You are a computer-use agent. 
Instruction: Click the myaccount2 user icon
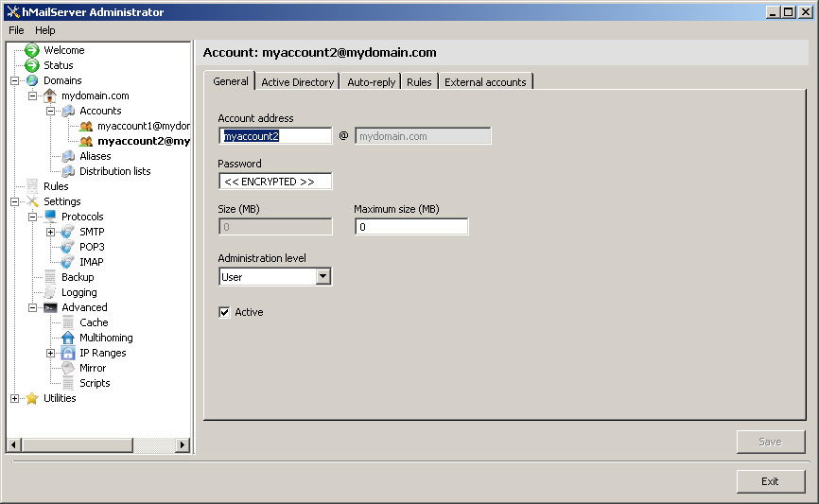86,141
